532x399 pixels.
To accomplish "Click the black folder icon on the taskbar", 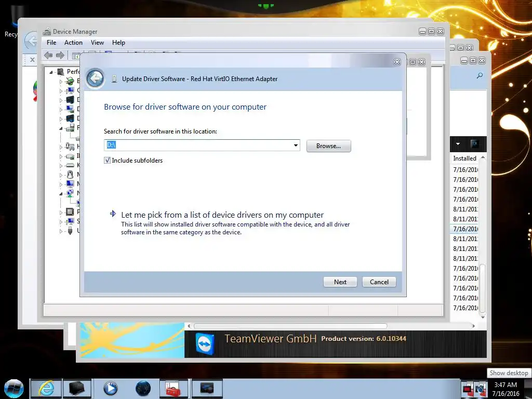I will tap(77, 388).
